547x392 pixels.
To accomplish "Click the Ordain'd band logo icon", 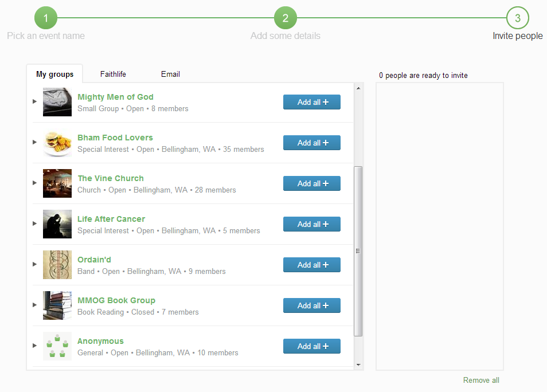I will click(x=57, y=265).
